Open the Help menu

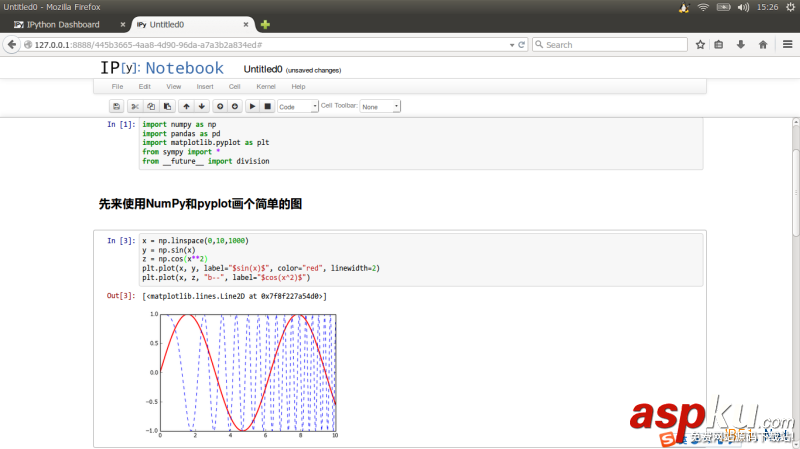pyautogui.click(x=298, y=87)
